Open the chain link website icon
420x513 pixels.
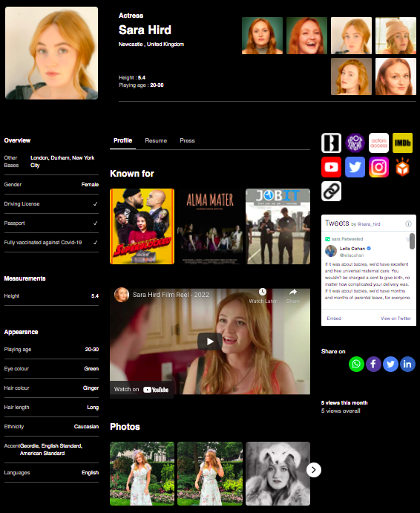331,191
